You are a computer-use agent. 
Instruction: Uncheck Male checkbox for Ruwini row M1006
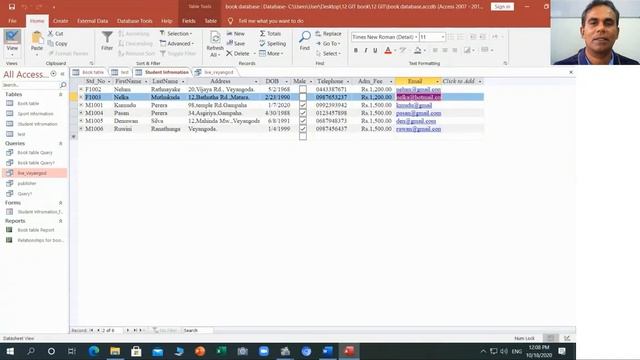click(x=302, y=129)
